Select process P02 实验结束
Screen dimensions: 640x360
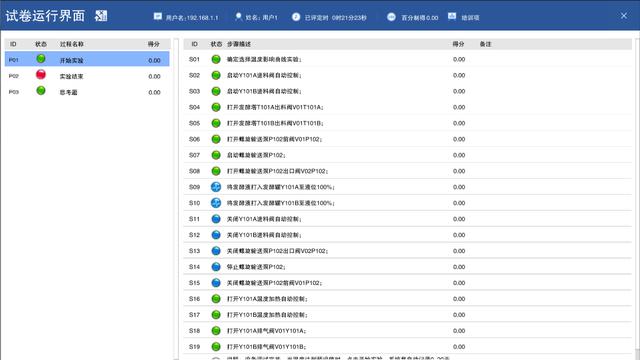point(87,76)
